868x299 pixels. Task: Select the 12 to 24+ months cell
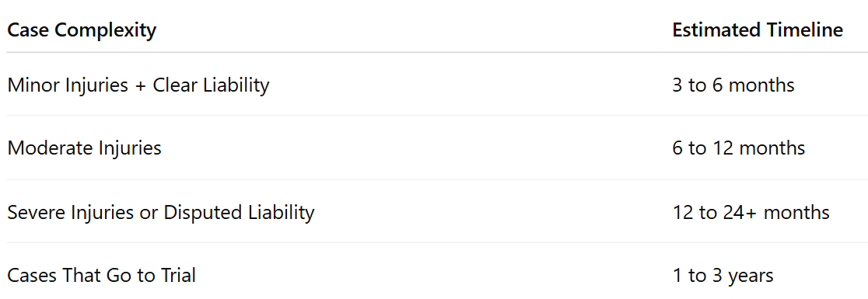(x=751, y=212)
